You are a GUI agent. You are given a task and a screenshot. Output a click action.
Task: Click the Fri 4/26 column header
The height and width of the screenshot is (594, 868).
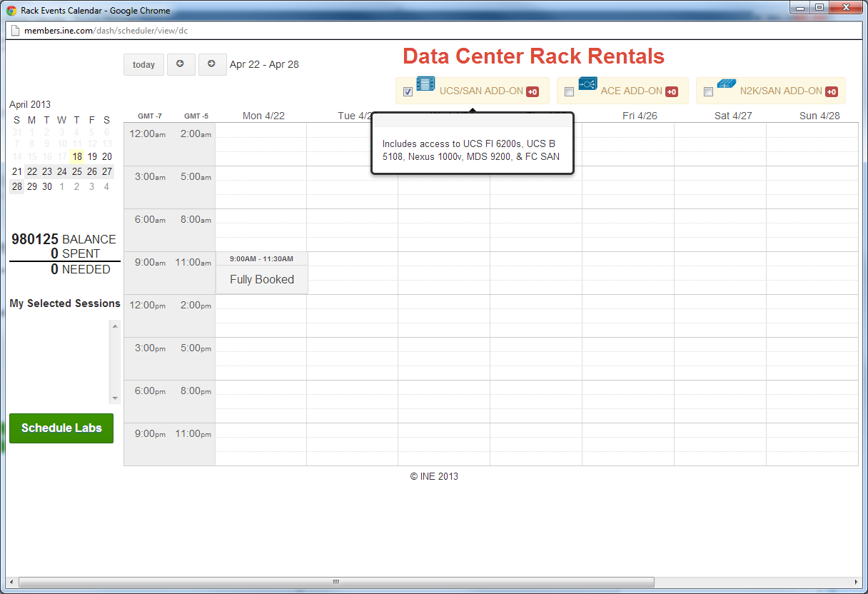pyautogui.click(x=640, y=116)
